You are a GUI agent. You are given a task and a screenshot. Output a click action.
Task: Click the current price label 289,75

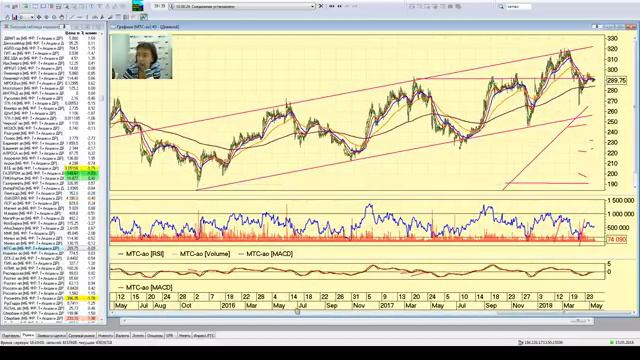point(616,80)
